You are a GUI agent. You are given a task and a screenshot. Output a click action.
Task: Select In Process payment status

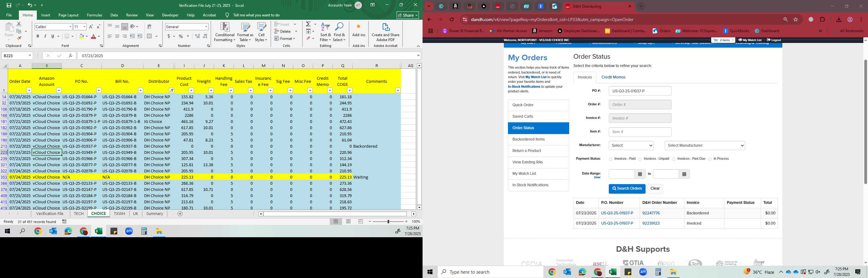[x=710, y=159]
